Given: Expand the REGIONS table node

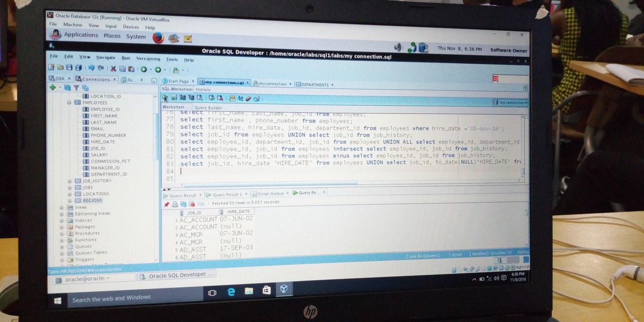Looking at the screenshot, I should coord(69,200).
